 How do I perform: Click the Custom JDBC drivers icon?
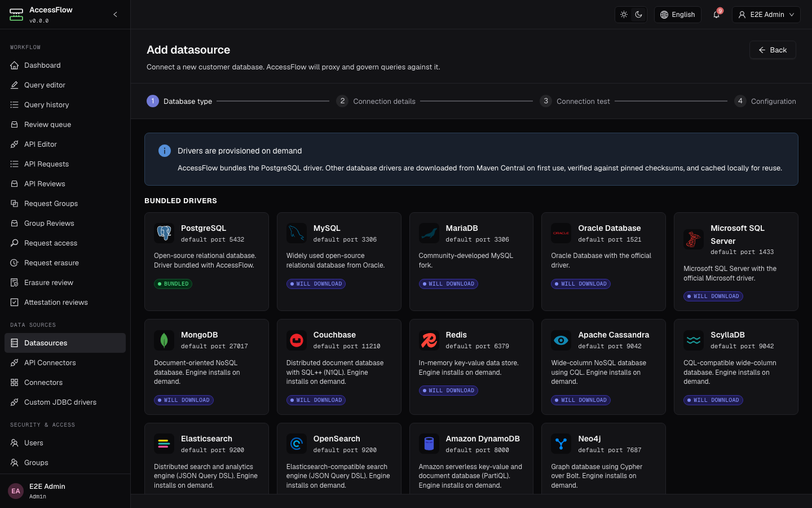[x=15, y=402]
